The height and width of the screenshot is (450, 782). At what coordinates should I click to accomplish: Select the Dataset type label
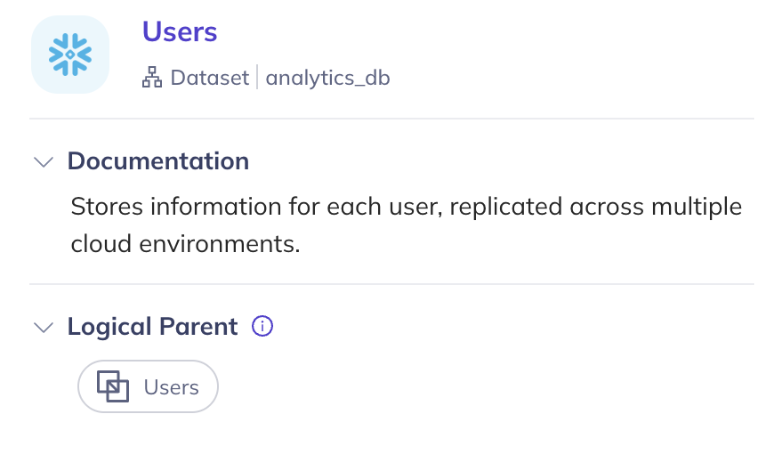coord(209,78)
